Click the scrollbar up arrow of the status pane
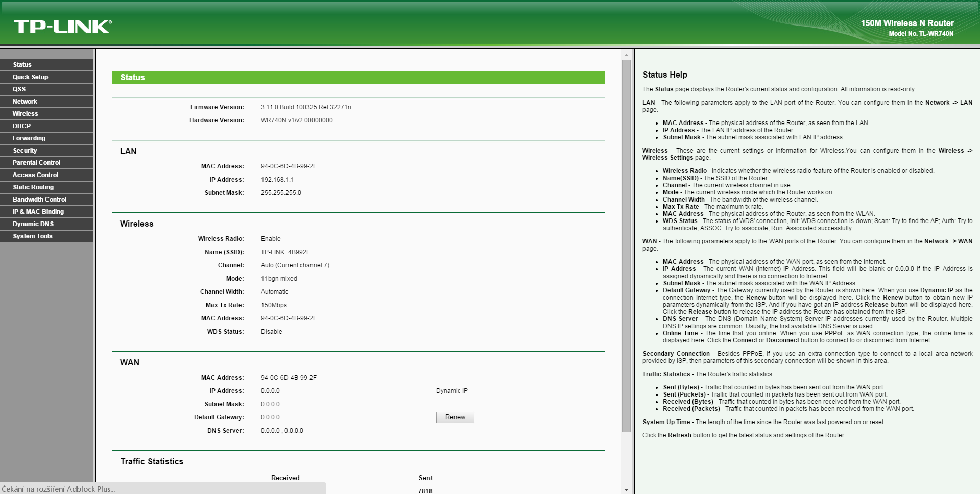The height and width of the screenshot is (494, 980). 626,55
